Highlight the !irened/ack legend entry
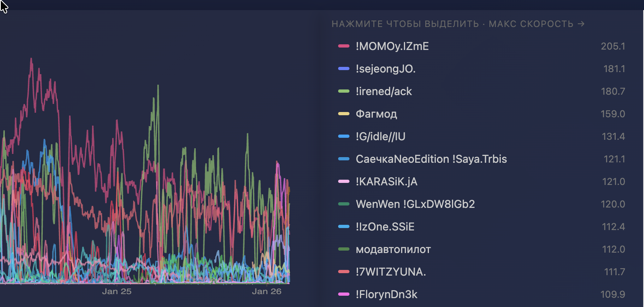The height and width of the screenshot is (307, 644). 383,91
